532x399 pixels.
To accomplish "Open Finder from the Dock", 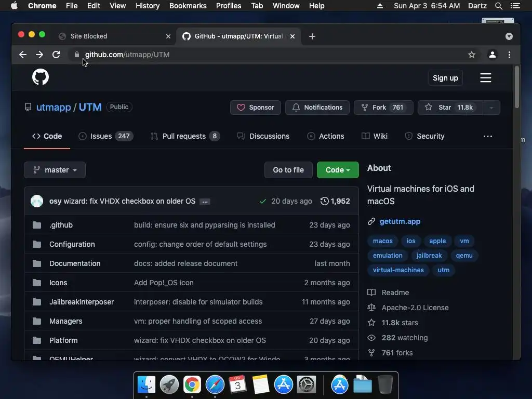I will click(147, 384).
